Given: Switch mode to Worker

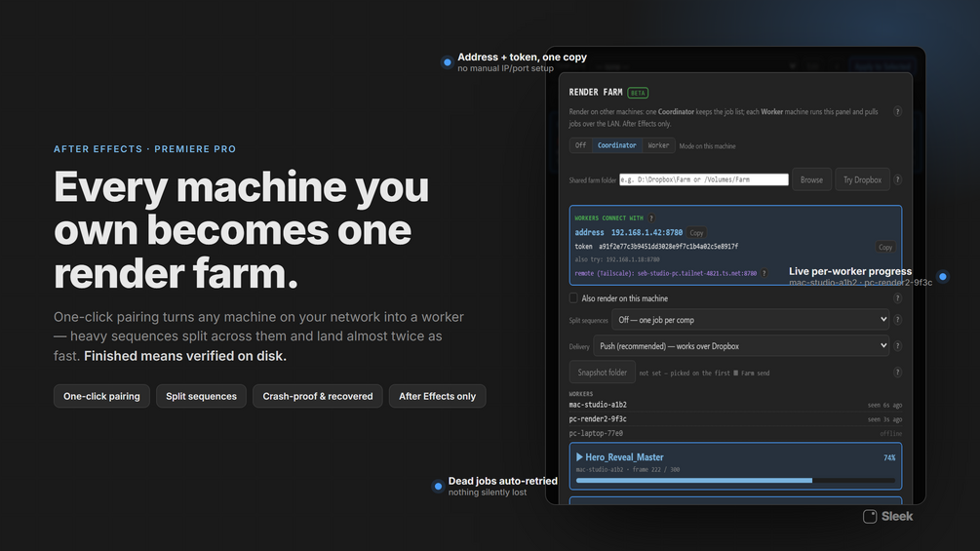Looking at the screenshot, I should pyautogui.click(x=658, y=145).
